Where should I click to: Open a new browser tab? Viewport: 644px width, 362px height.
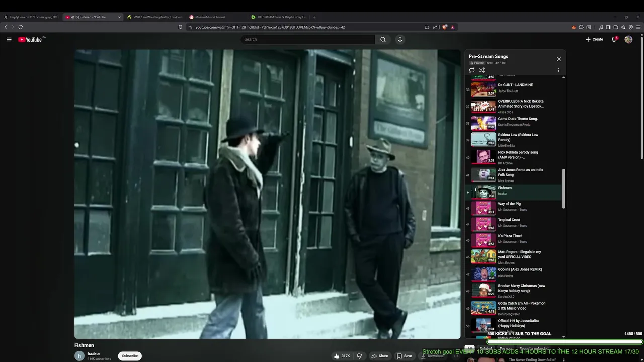pyautogui.click(x=315, y=17)
